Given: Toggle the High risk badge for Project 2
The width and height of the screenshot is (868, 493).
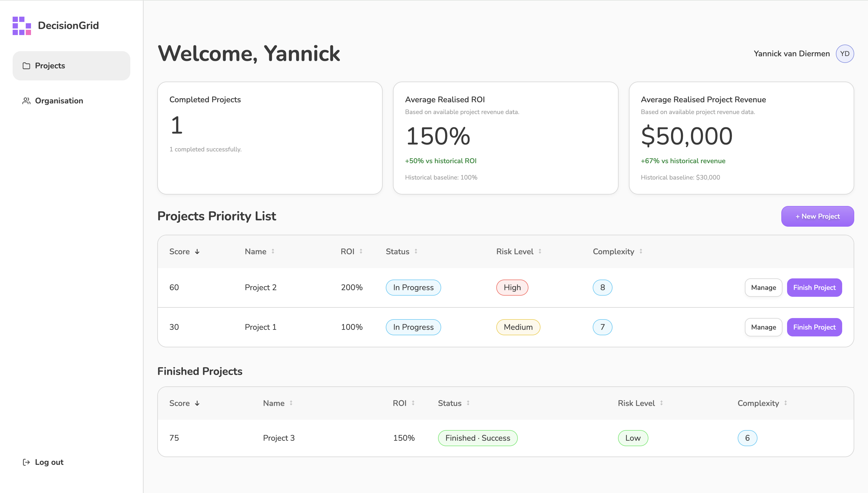Looking at the screenshot, I should 512,287.
